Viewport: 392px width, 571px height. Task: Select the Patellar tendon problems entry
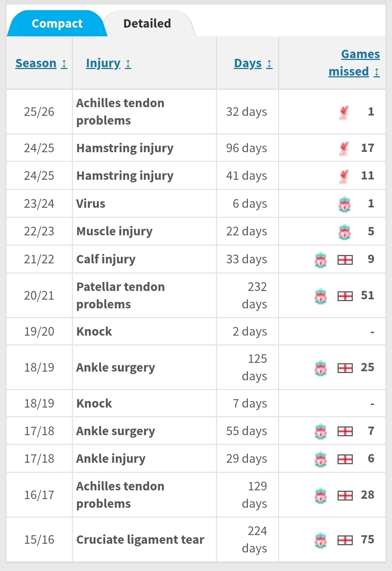click(121, 295)
